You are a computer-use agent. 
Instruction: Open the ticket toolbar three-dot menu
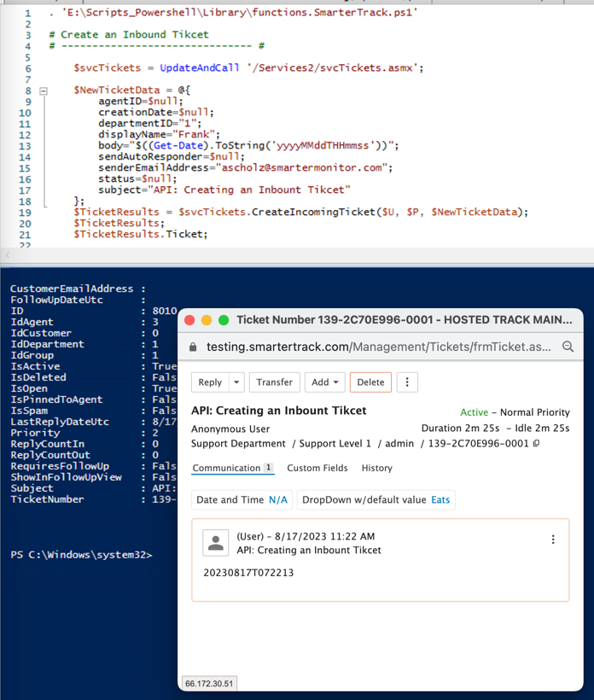[407, 382]
